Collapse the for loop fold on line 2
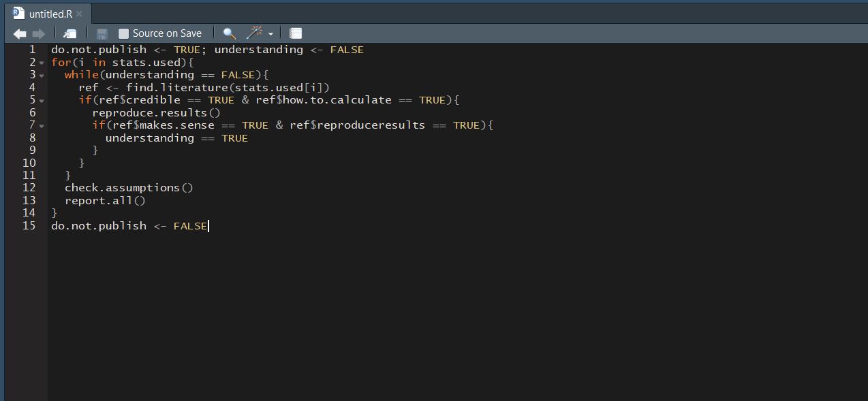 (x=42, y=63)
